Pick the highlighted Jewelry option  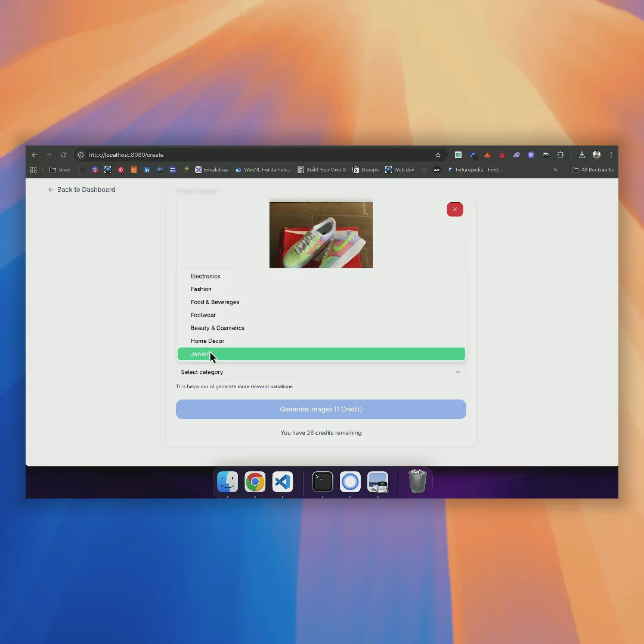pyautogui.click(x=321, y=354)
